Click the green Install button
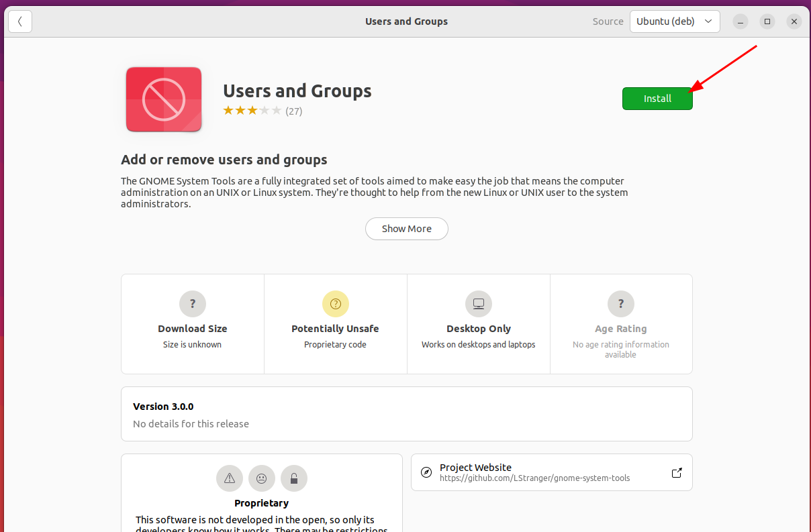The image size is (811, 532). point(657,98)
